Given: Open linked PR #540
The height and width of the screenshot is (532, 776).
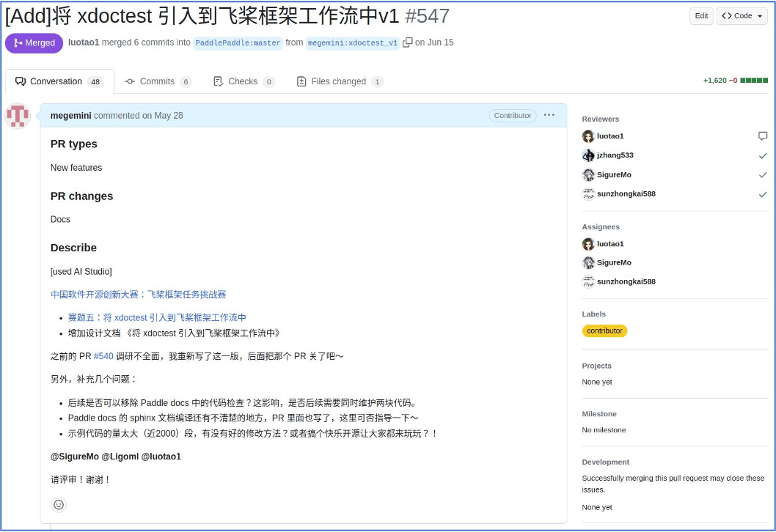Looking at the screenshot, I should [103, 356].
